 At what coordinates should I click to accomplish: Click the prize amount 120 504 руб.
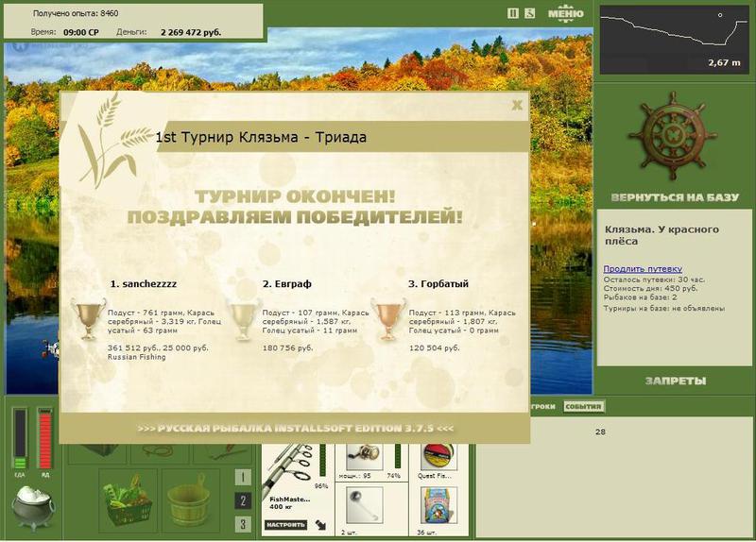pos(435,347)
